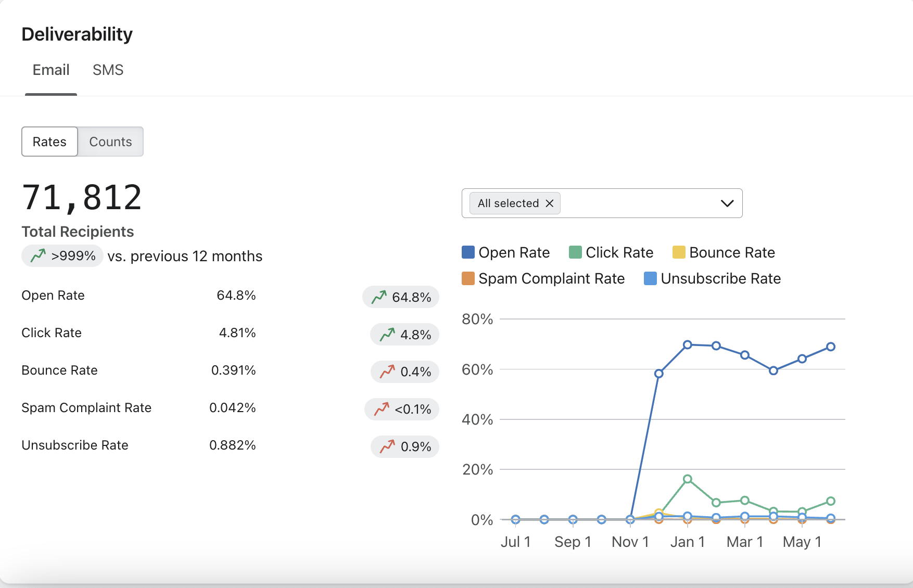Screen dimensions: 913x588
Task: Click the Click Rate value 4.81%
Action: click(237, 333)
